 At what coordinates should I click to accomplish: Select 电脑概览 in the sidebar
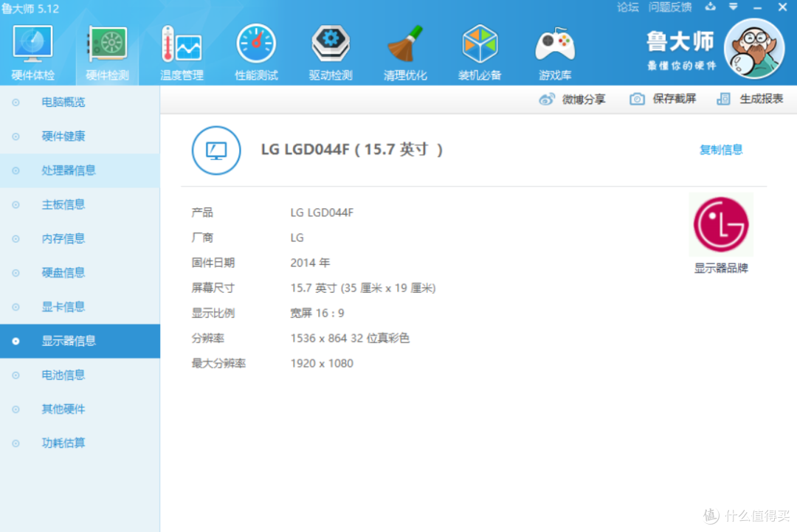[x=80, y=102]
